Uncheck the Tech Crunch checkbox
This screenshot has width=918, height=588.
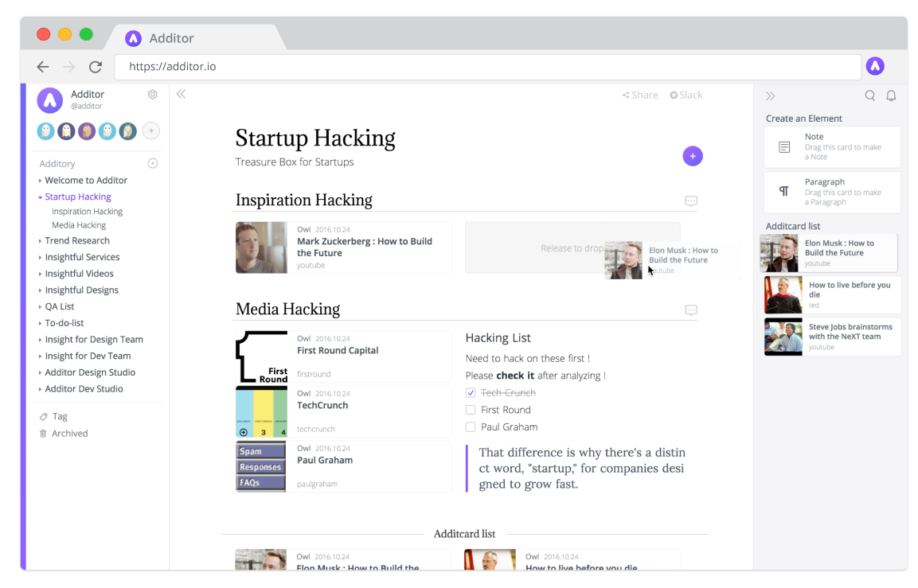pos(471,392)
